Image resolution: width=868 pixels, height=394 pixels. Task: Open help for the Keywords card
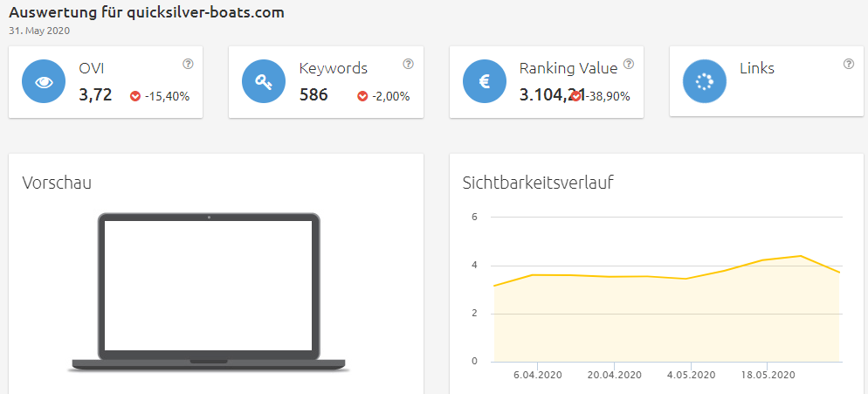(408, 64)
